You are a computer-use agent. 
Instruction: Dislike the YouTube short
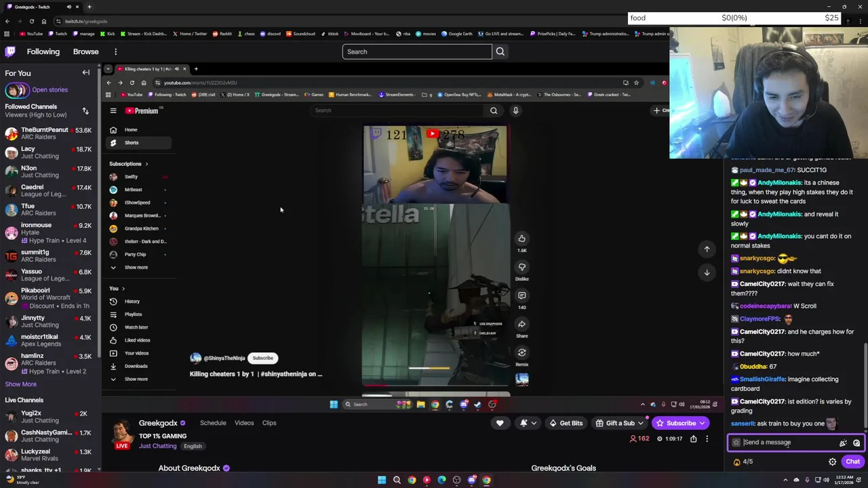tap(521, 267)
